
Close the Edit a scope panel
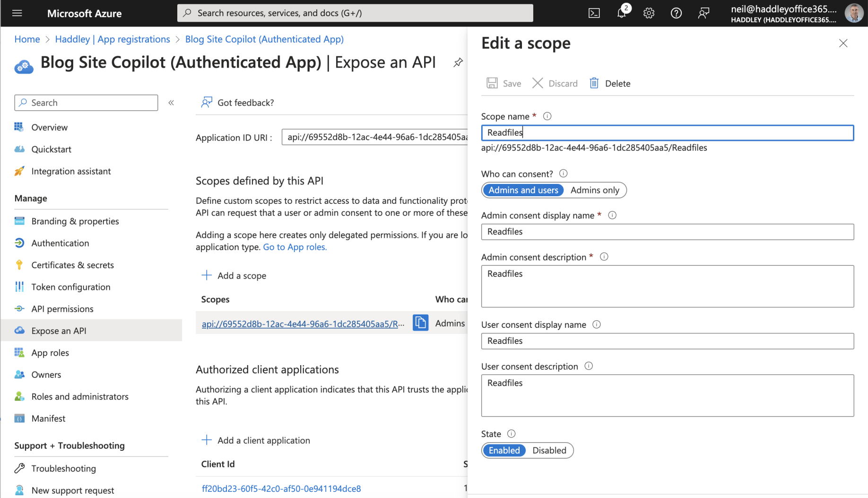click(x=843, y=44)
